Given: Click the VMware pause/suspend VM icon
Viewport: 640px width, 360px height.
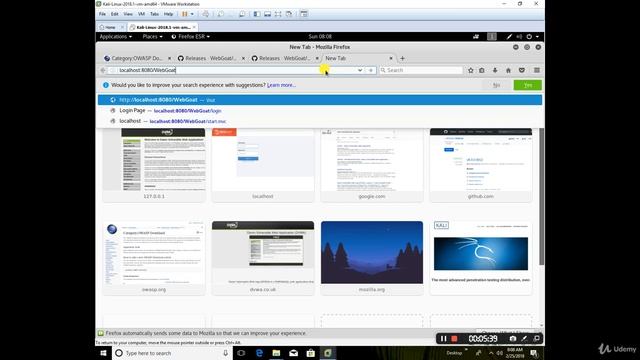Looking at the screenshot, I should [184, 14].
